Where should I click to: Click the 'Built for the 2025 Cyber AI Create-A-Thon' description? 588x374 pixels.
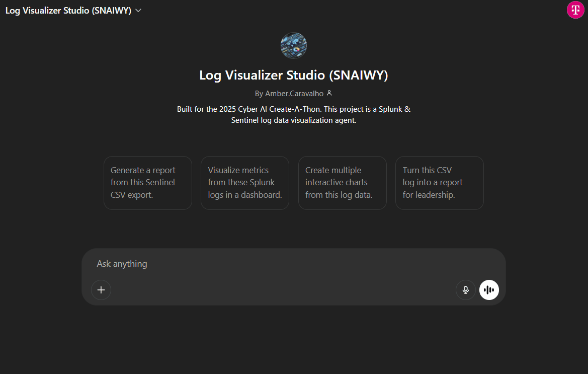tap(294, 115)
